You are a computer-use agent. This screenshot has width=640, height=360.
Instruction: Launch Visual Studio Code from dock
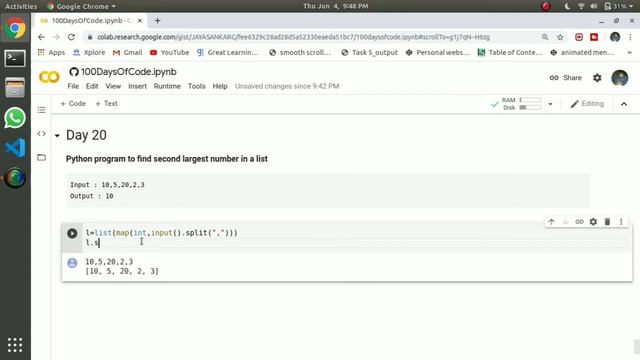(x=15, y=148)
